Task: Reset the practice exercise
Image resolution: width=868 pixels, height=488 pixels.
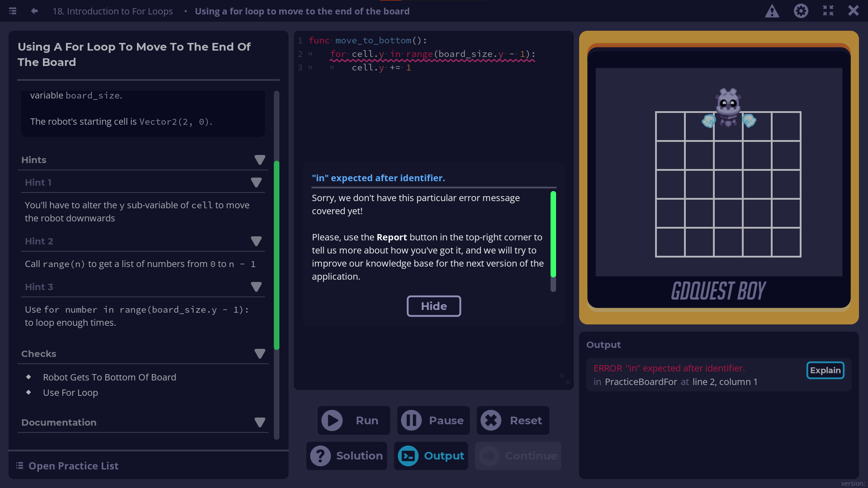Action: click(x=513, y=420)
